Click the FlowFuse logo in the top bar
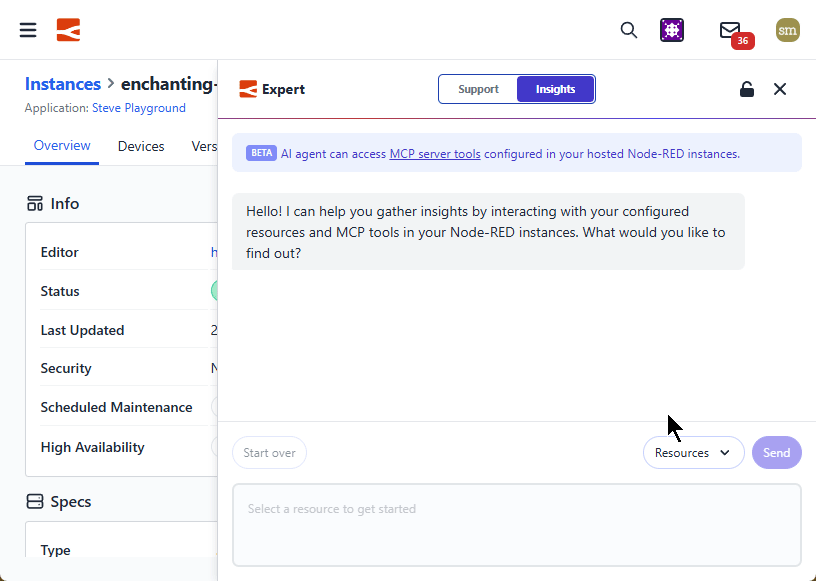Viewport: 816px width, 581px height. (68, 30)
